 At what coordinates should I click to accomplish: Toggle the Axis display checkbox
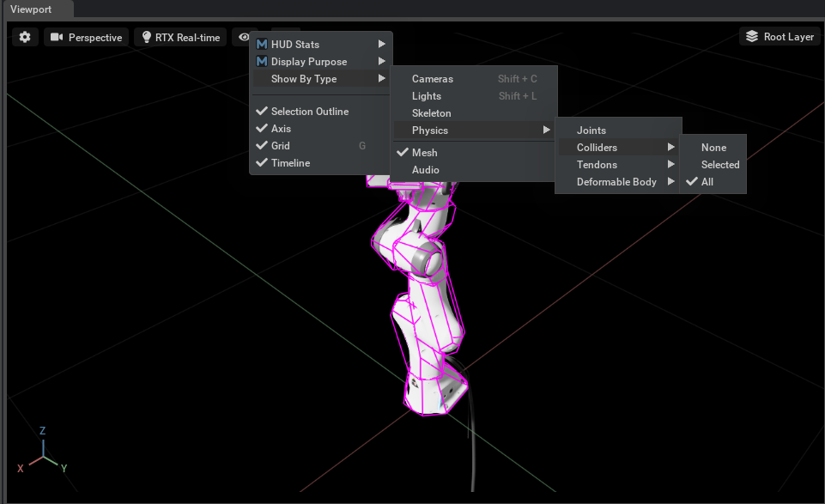click(x=281, y=129)
